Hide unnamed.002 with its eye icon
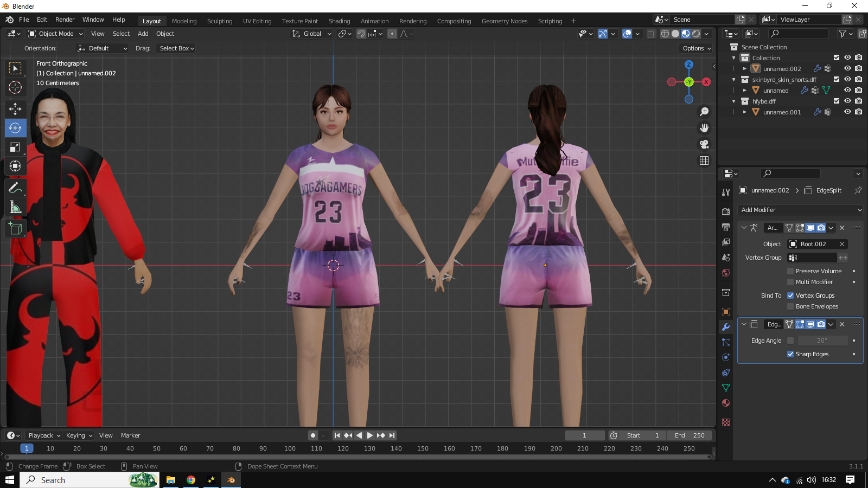The width and height of the screenshot is (868, 488). [847, 69]
